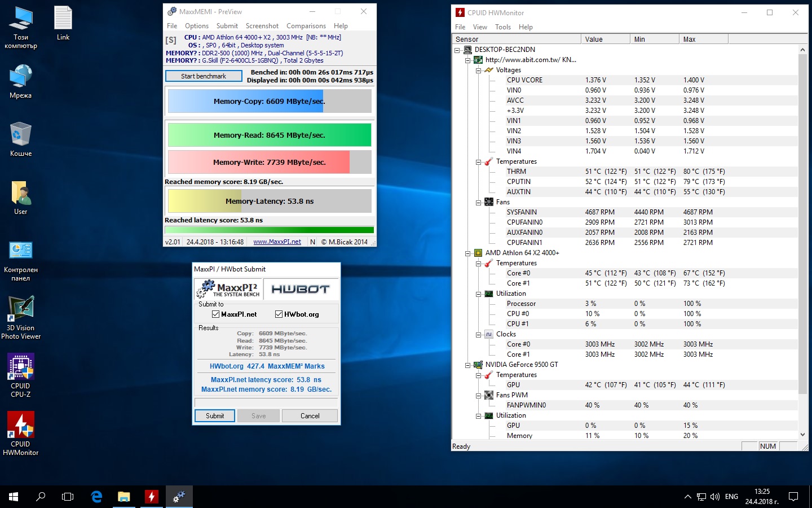Open Контролен панел desktop icon

[21, 261]
